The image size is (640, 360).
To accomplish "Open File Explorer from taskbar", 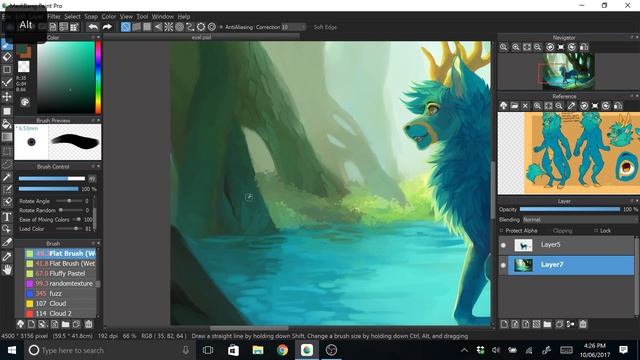I will 258,350.
